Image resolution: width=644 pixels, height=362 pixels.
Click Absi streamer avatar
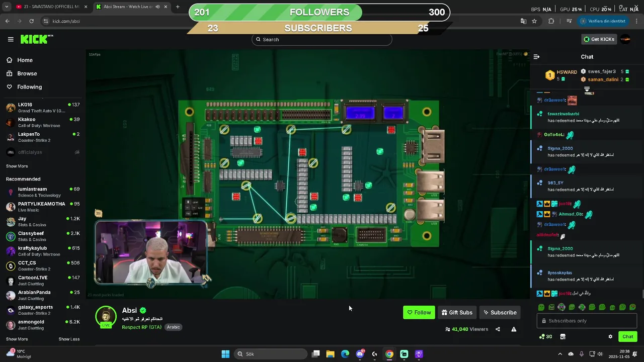[x=106, y=316]
